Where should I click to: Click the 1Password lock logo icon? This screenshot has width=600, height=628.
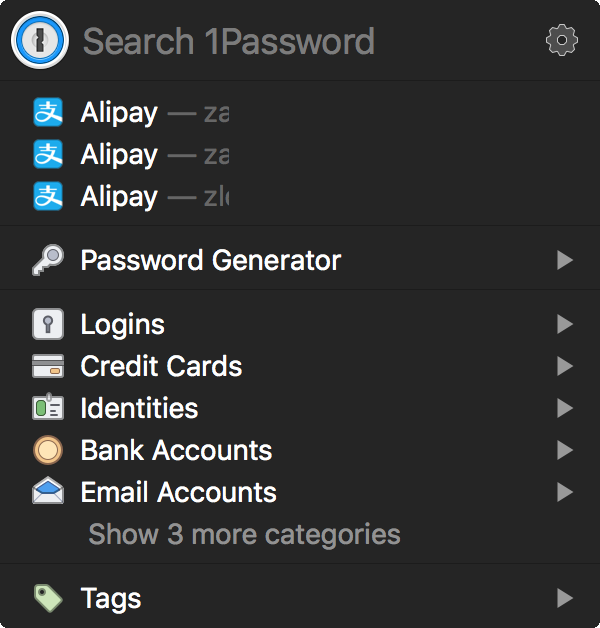coord(40,40)
